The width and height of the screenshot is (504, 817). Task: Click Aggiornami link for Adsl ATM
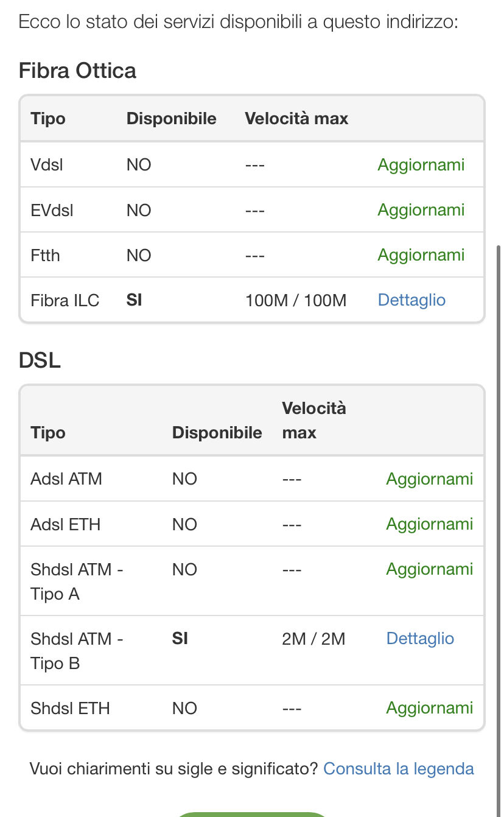point(429,479)
